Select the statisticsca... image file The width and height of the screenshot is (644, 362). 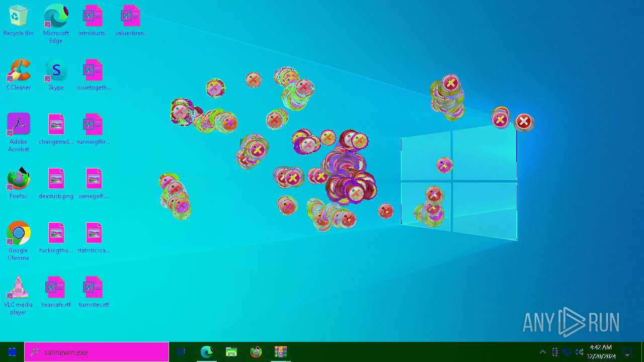[x=94, y=238]
